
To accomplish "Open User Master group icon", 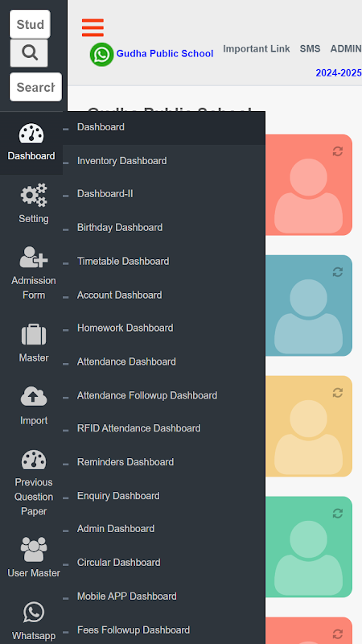I will point(34,550).
